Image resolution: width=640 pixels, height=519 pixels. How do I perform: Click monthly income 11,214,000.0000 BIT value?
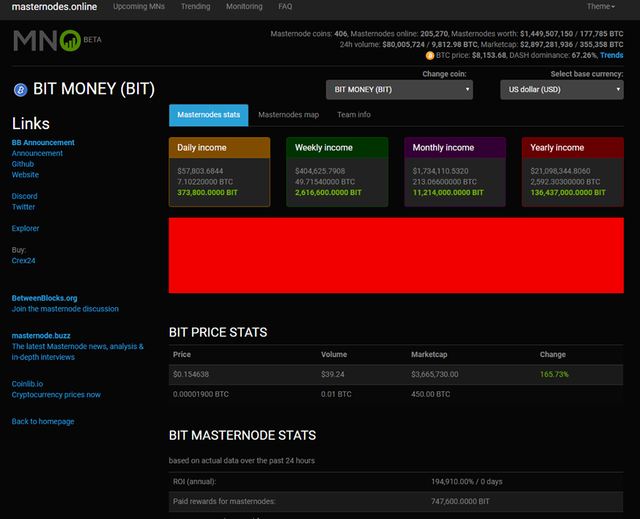click(448, 193)
